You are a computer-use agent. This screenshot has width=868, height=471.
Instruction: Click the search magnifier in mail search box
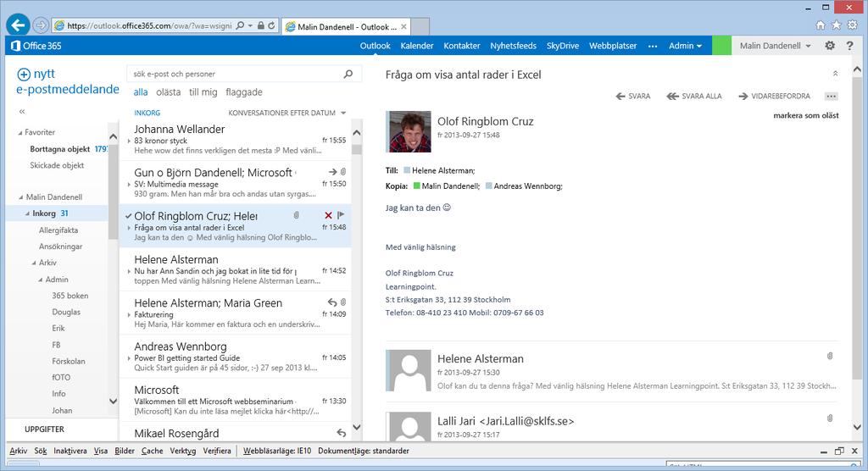[348, 74]
